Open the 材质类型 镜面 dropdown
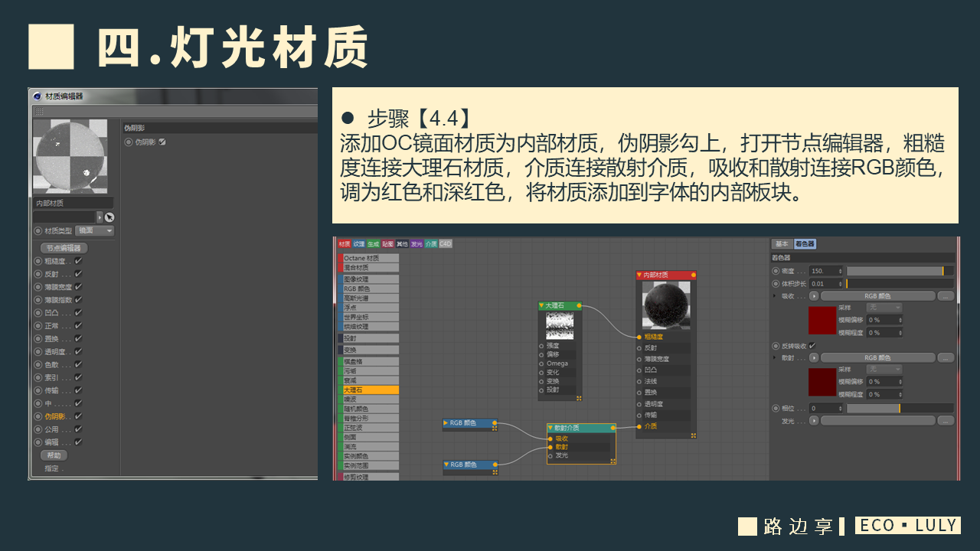This screenshot has width=980, height=551. (x=95, y=230)
